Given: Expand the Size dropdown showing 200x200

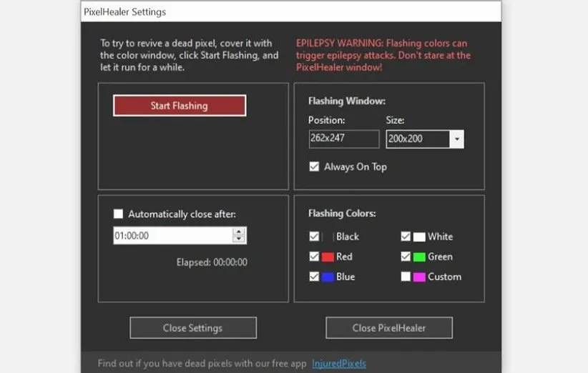Looking at the screenshot, I should tap(457, 139).
